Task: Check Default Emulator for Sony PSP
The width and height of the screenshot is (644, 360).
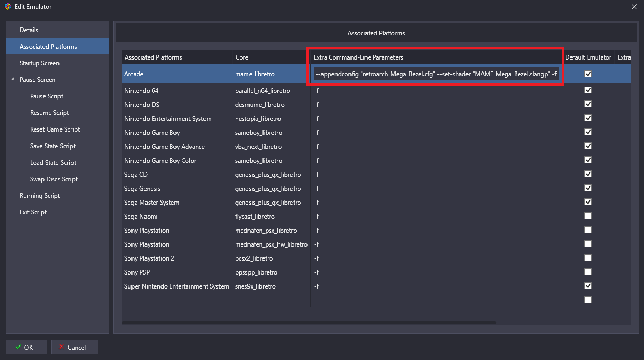Action: click(588, 272)
